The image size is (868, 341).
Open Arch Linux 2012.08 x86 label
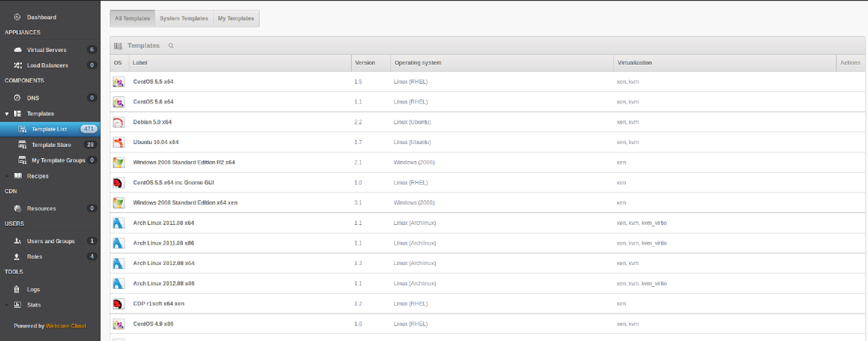(164, 283)
